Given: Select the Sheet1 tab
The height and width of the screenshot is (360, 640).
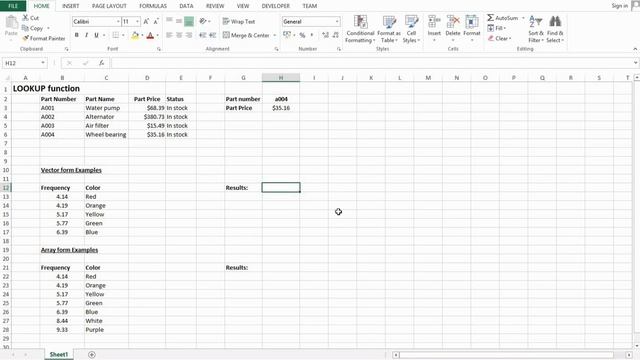Looking at the screenshot, I should (x=59, y=354).
